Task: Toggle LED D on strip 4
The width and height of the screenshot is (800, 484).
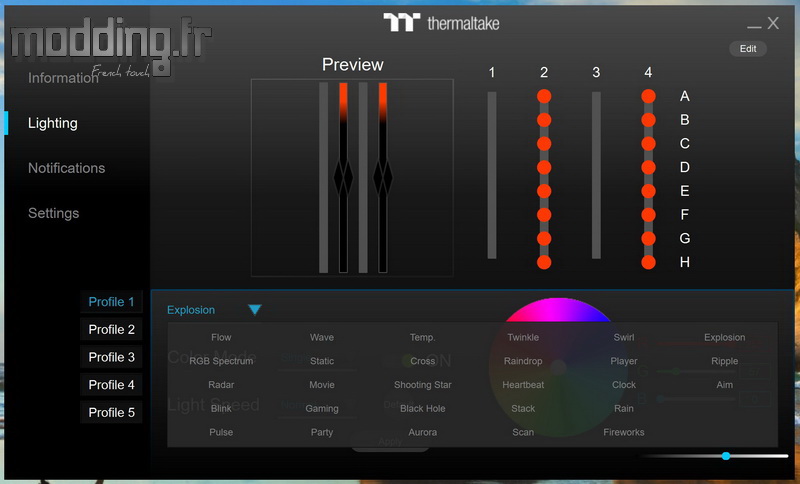Action: 648,167
